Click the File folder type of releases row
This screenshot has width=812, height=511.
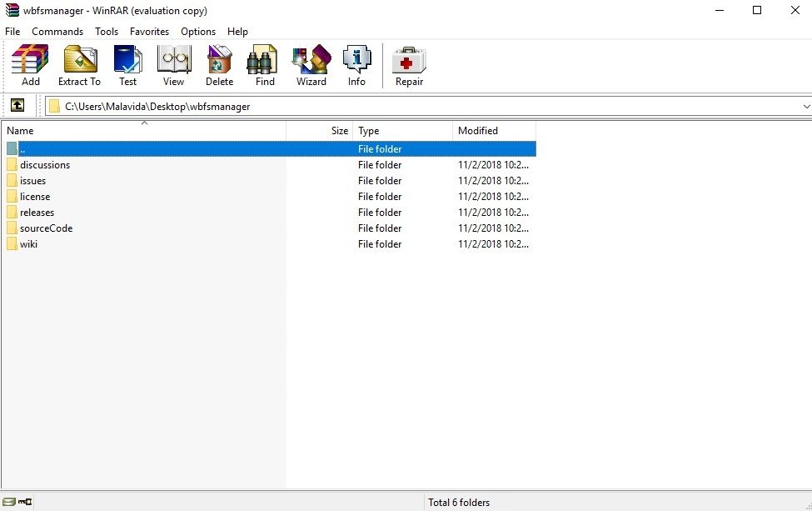[380, 213]
